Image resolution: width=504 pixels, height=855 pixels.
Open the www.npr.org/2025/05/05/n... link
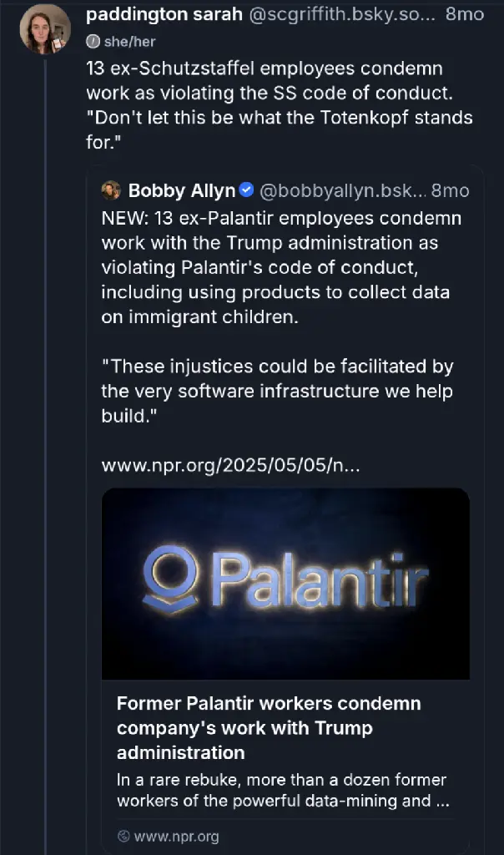[x=230, y=465]
